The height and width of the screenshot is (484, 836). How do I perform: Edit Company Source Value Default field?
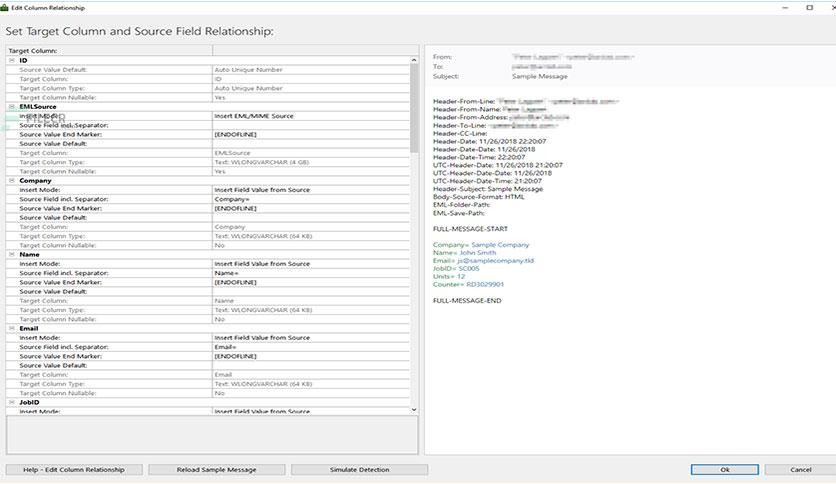coord(311,217)
